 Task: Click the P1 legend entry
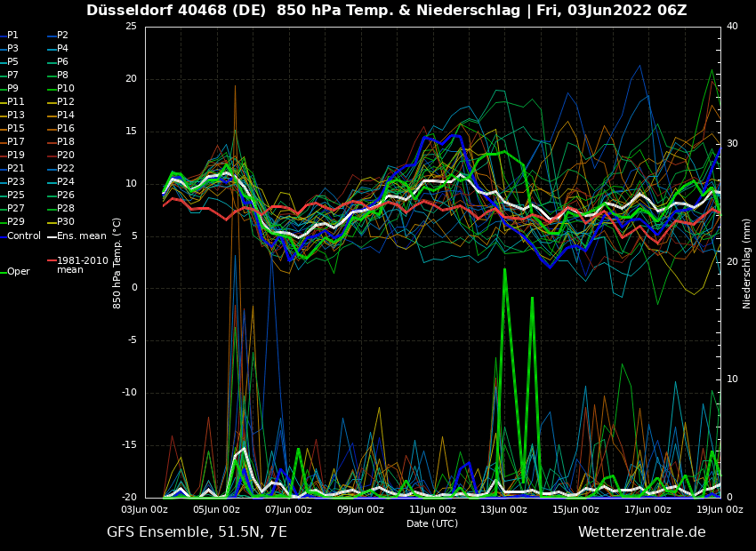pyautogui.click(x=12, y=36)
